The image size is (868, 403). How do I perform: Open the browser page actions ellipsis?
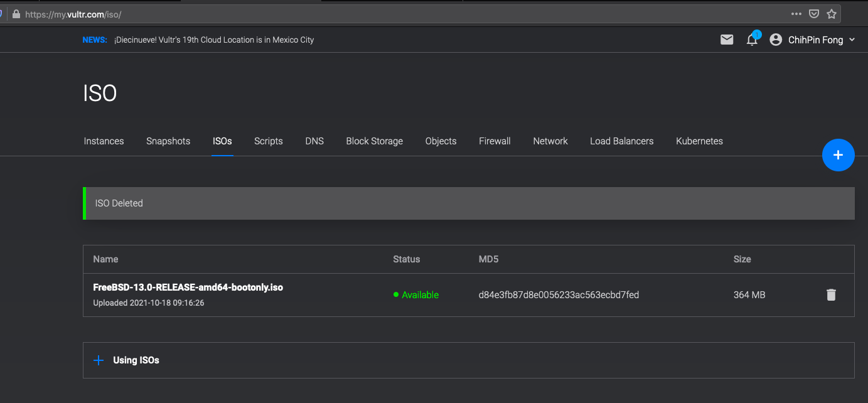coord(796,14)
